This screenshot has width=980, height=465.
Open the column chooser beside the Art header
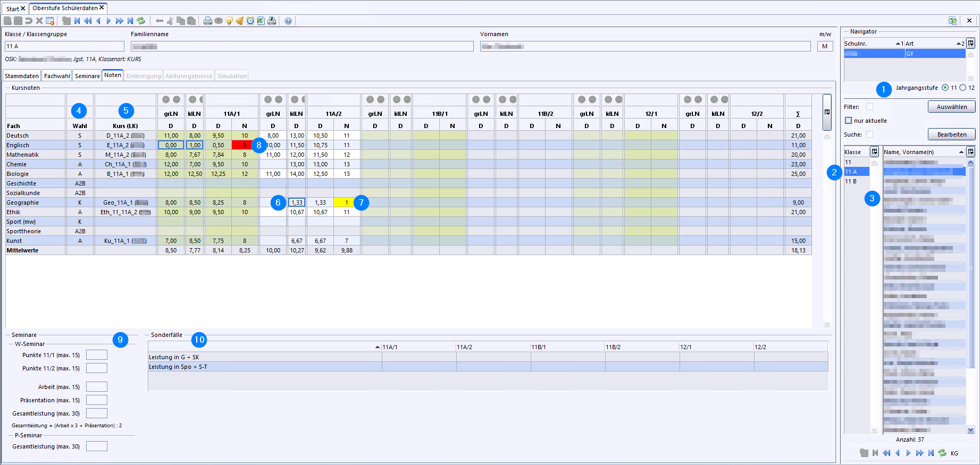(971, 43)
